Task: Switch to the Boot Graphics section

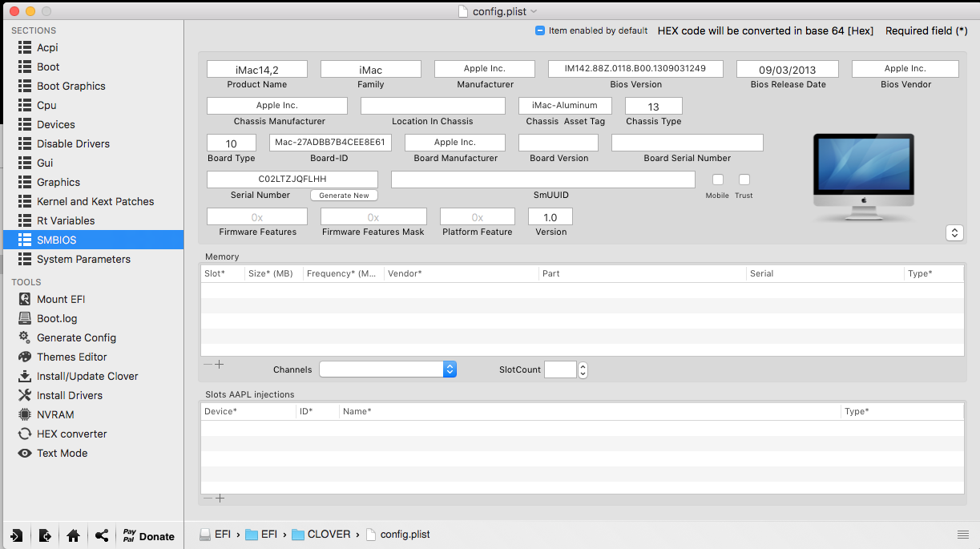Action: [x=71, y=86]
